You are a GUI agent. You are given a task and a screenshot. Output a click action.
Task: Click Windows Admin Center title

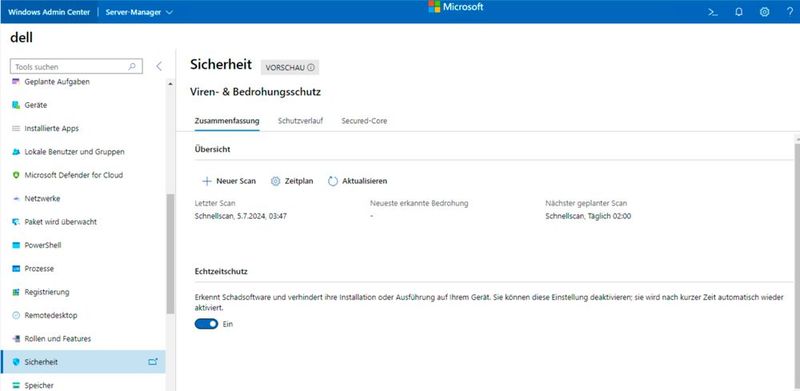[x=49, y=12]
